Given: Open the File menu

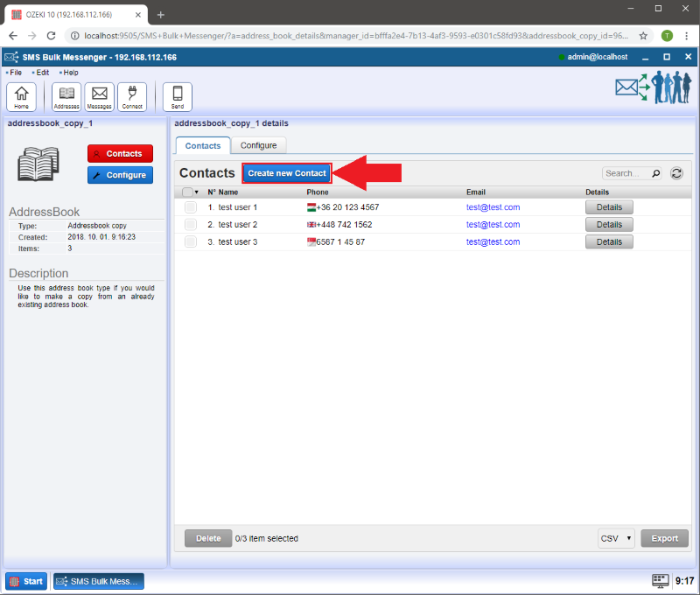Looking at the screenshot, I should (x=16, y=73).
